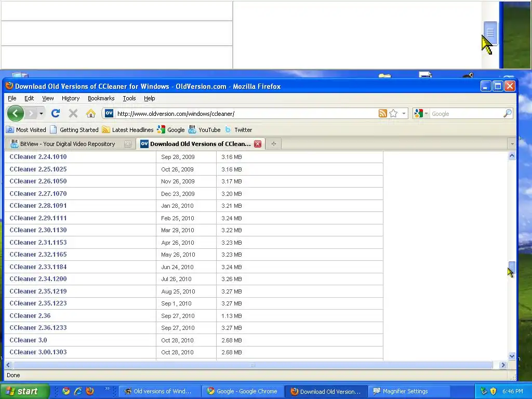This screenshot has width=532, height=399.
Task: Switch to Magnifier Settings taskbar window
Action: click(409, 391)
